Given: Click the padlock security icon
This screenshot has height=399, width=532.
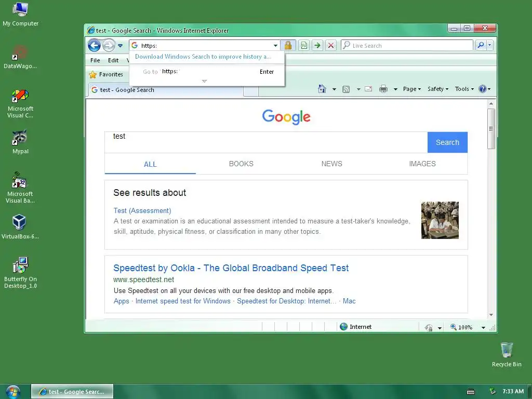Looking at the screenshot, I should tap(288, 45).
